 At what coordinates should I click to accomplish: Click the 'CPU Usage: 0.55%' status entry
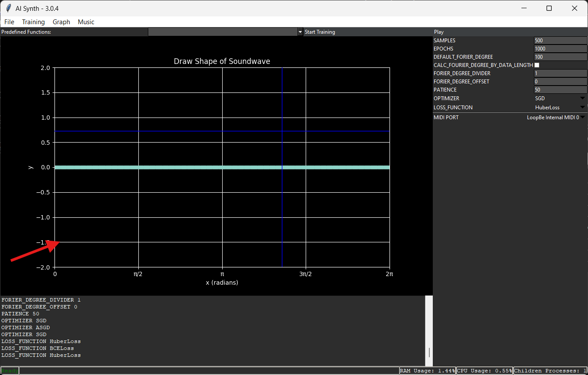click(485, 371)
